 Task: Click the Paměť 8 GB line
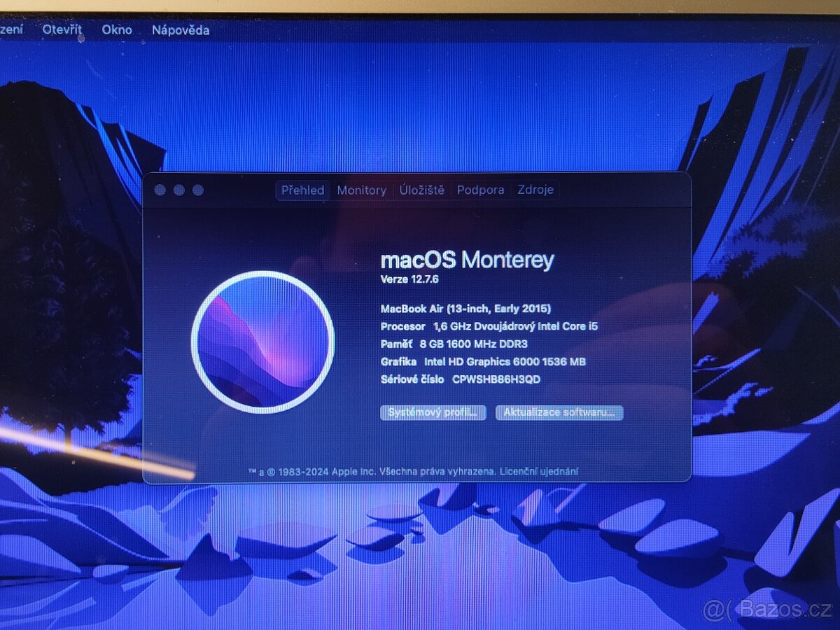pos(454,344)
